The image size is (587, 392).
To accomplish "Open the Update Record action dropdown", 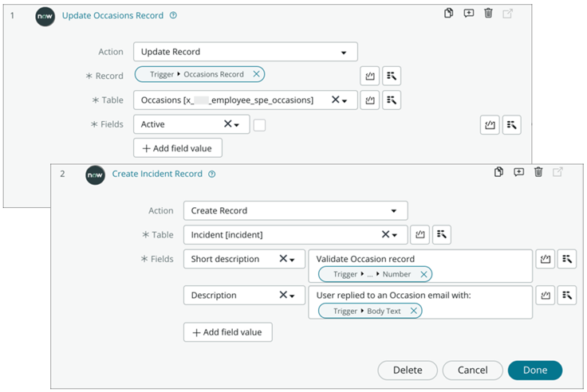I will [x=344, y=53].
